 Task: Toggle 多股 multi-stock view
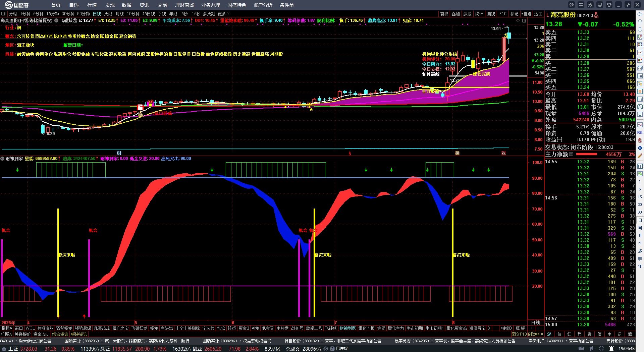point(467,14)
